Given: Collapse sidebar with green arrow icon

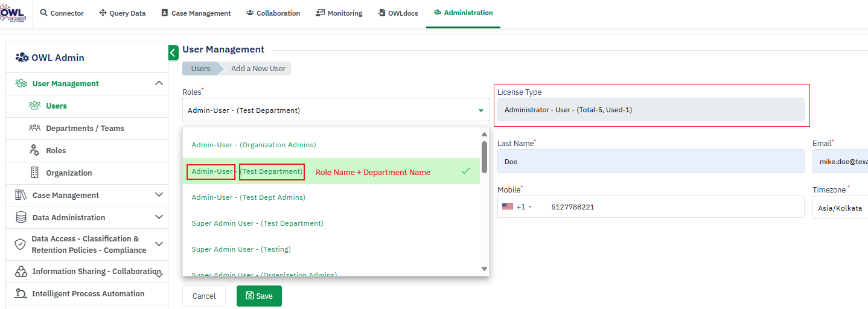Looking at the screenshot, I should tap(173, 53).
